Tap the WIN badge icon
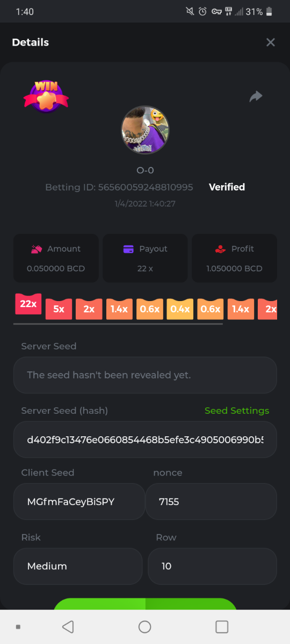The image size is (290, 644). [x=46, y=96]
